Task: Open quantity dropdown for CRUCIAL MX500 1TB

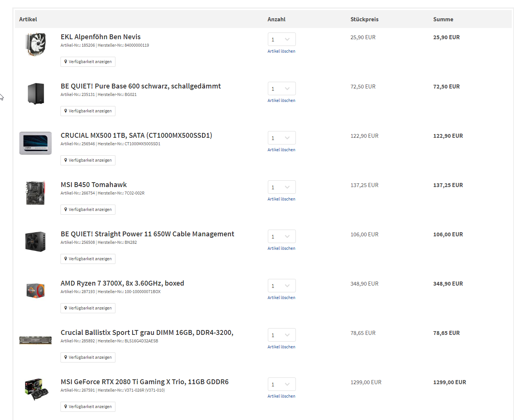Action: coord(282,138)
